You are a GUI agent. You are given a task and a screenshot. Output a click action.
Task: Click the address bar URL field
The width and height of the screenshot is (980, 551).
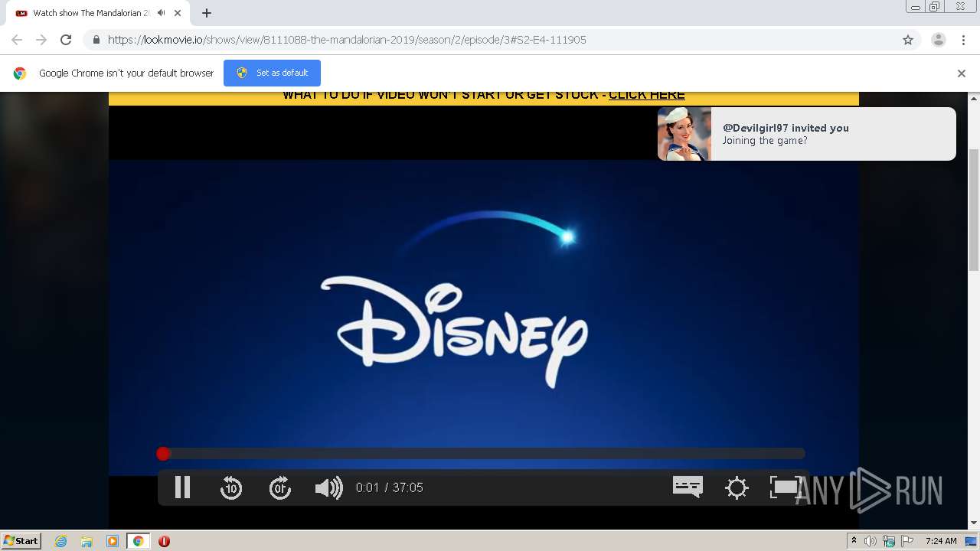(x=490, y=40)
